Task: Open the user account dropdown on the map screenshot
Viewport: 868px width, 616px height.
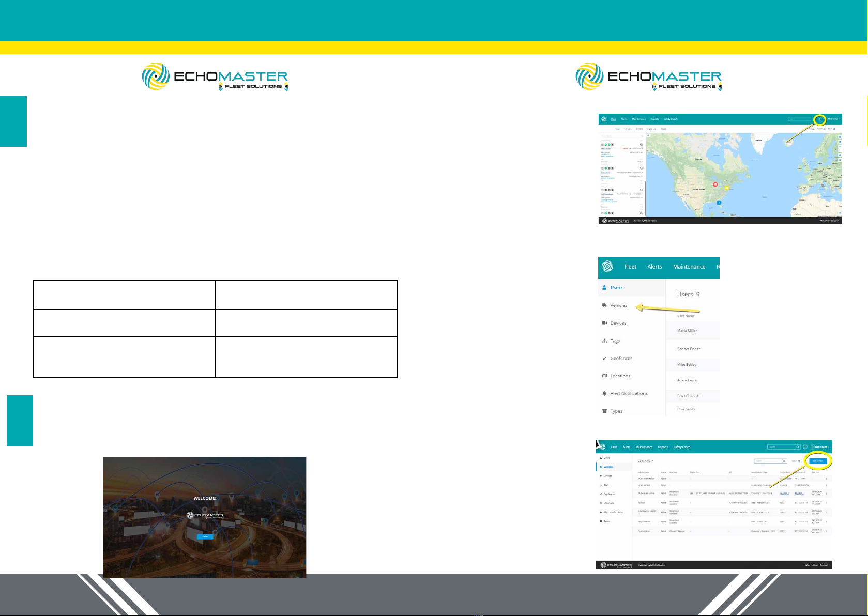Action: click(833, 119)
